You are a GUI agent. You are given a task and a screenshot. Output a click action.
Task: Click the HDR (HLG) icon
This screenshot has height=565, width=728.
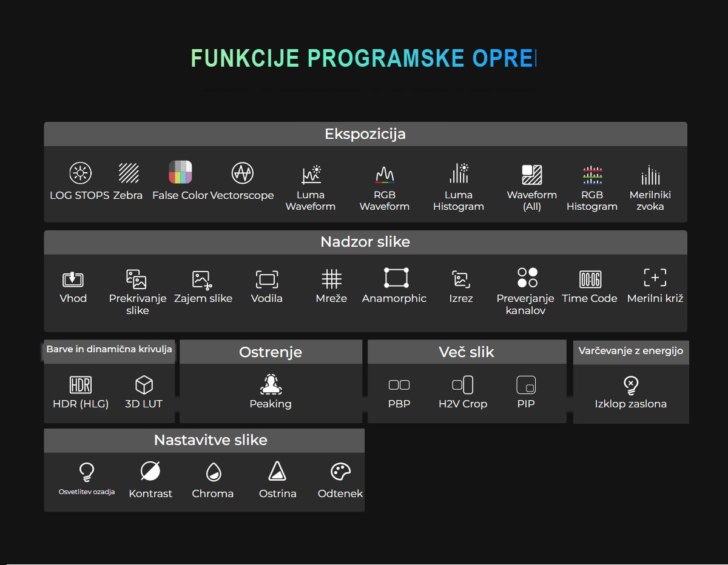pos(81,385)
